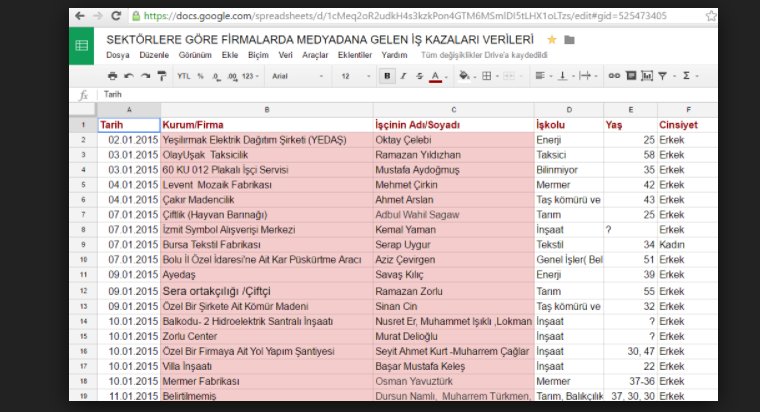This screenshot has width=760, height=412.
Task: Open vertical align options
Action: point(565,76)
